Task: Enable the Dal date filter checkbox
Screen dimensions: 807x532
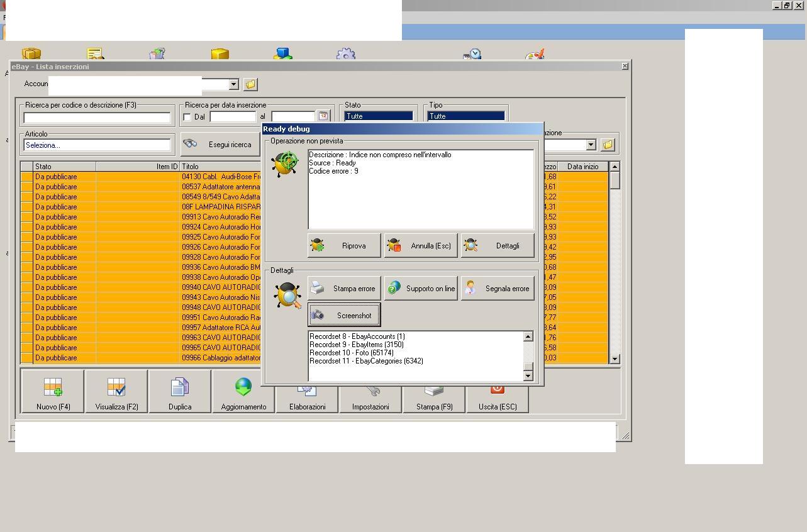Action: coord(187,117)
